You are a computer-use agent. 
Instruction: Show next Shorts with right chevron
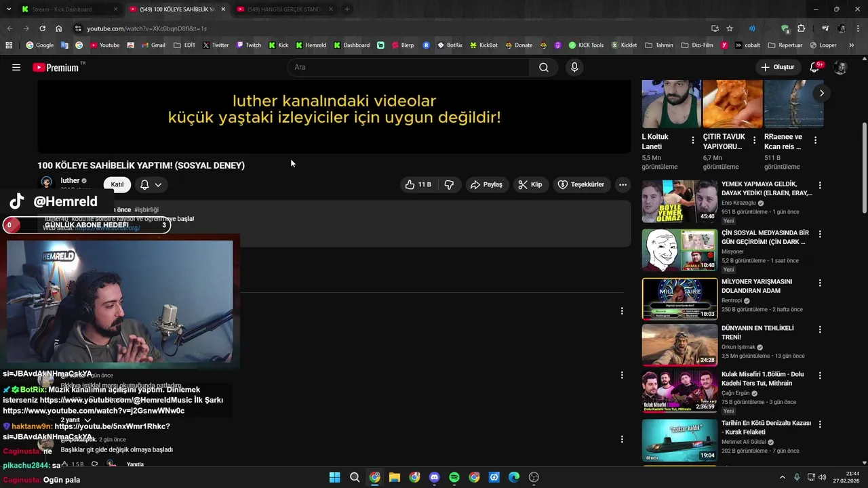(821, 93)
